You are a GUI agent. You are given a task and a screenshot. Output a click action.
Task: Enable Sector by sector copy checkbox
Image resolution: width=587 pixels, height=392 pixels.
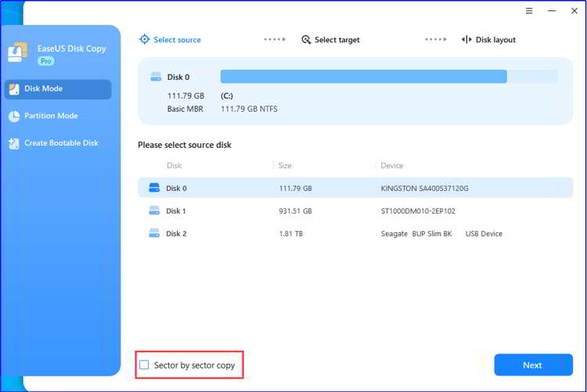point(144,365)
